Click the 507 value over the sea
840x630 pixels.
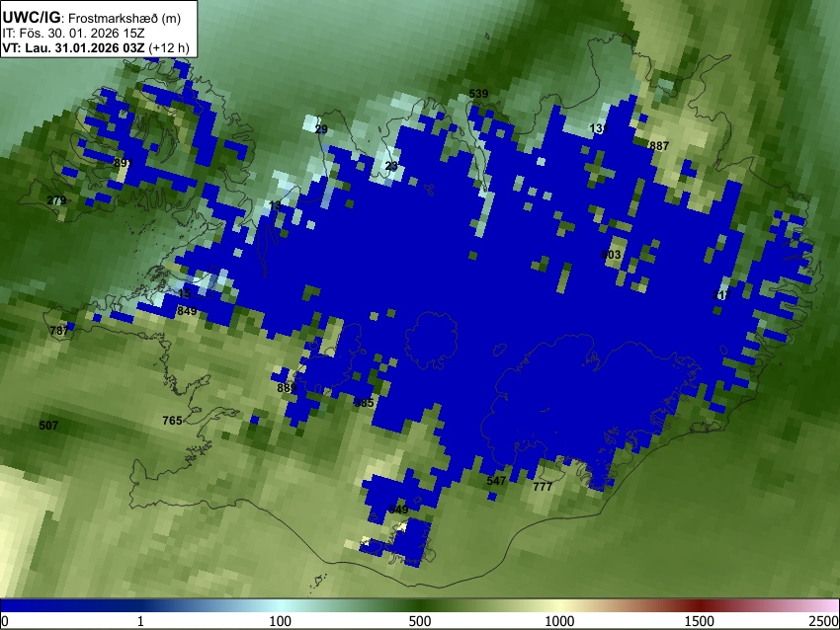tap(48, 426)
